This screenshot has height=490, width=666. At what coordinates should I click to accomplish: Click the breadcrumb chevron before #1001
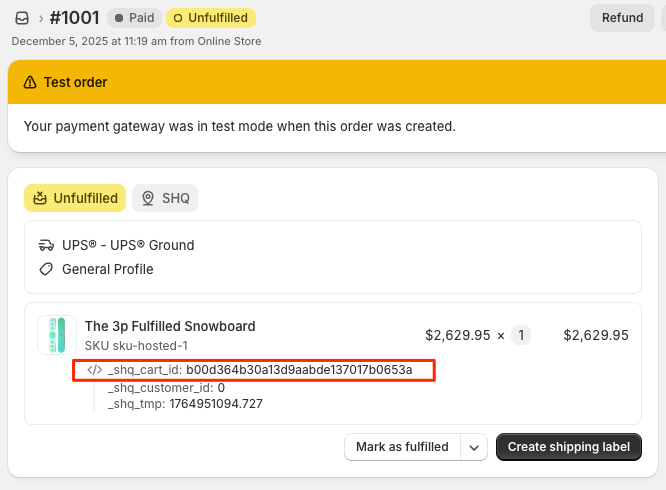click(x=40, y=18)
